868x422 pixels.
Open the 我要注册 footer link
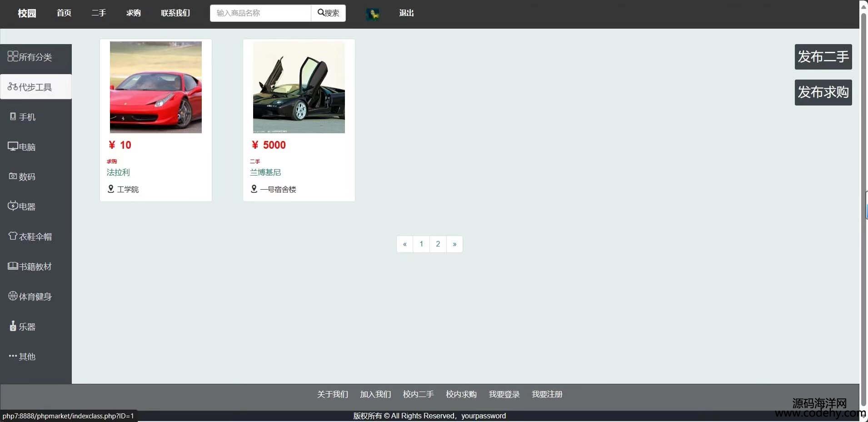click(x=547, y=394)
